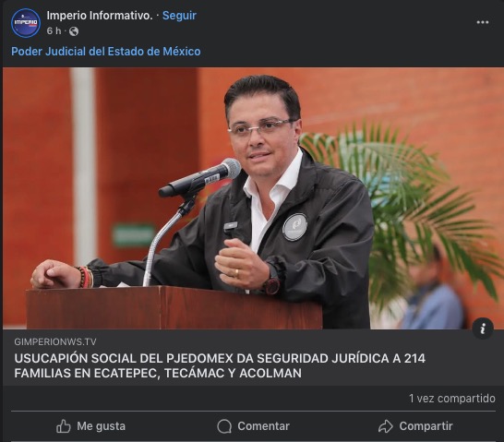Click the Comentar button label
504x442 pixels.
click(264, 426)
